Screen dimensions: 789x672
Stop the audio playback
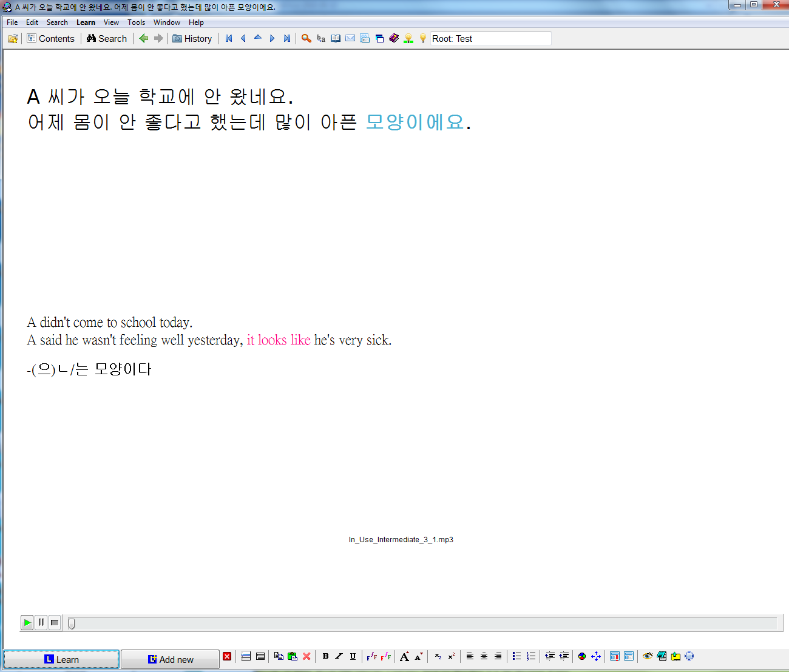pyautogui.click(x=55, y=622)
